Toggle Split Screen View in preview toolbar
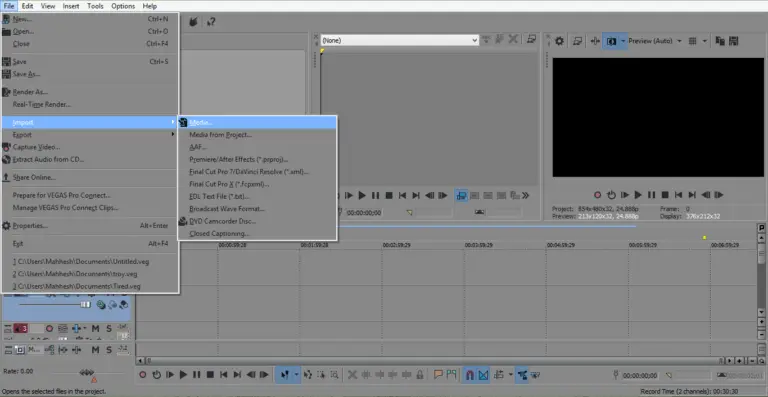768x397 pixels. 611,41
